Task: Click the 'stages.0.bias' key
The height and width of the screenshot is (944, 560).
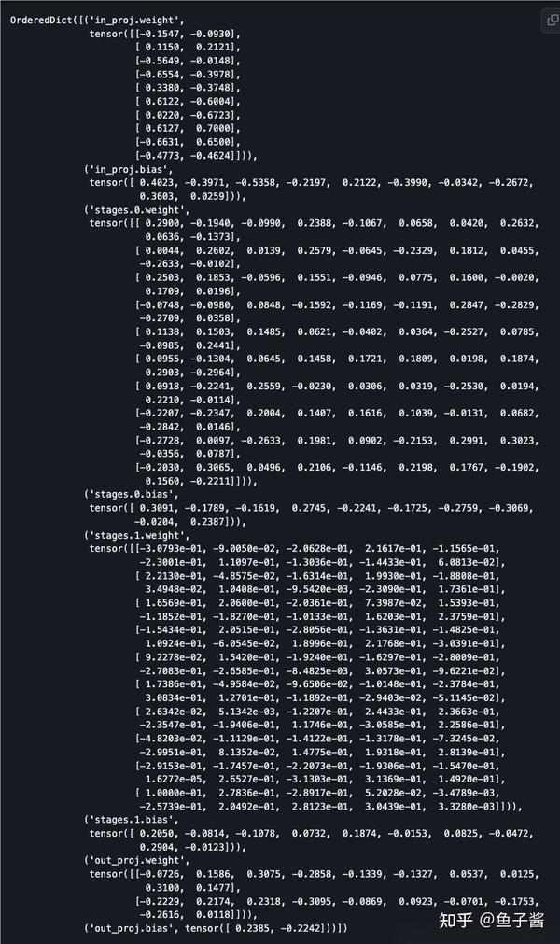Action: coord(127,494)
